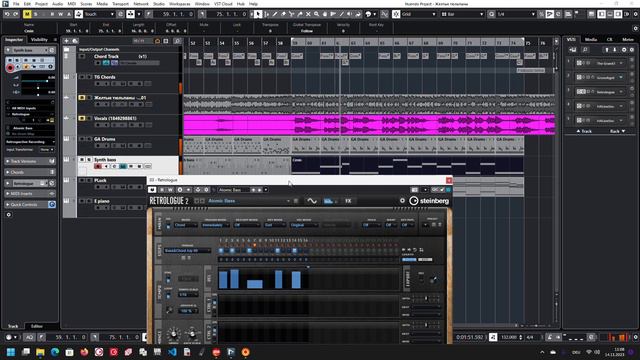Open Retrologue oscillator wave page
The image size is (640, 360).
pos(312,201)
